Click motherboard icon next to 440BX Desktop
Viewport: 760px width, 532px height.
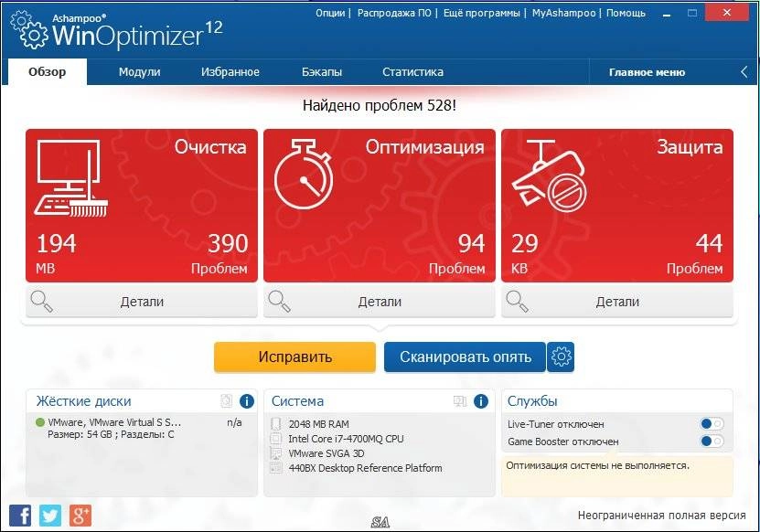(x=276, y=468)
